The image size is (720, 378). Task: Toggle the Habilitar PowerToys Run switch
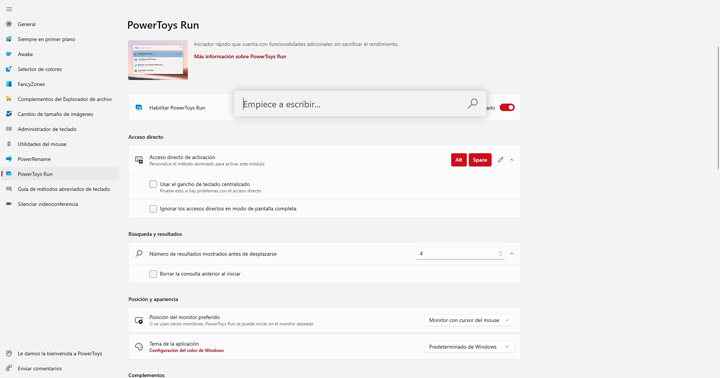(x=507, y=107)
